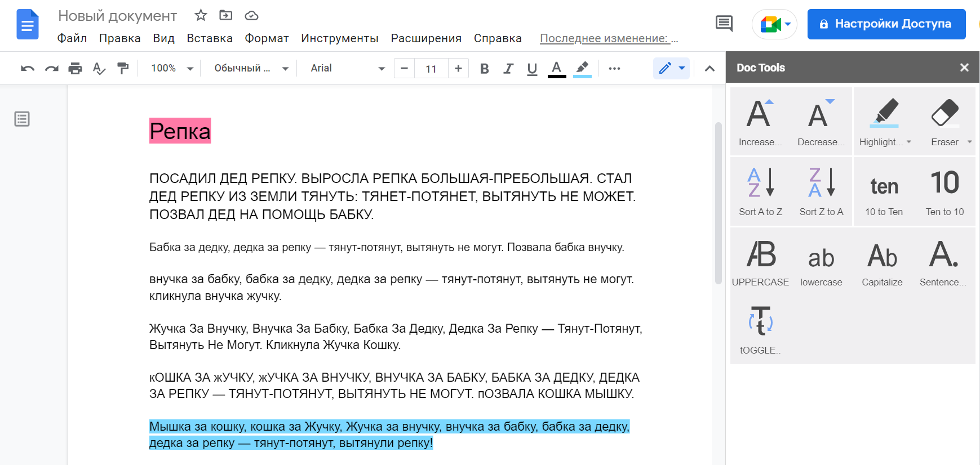Star the document
This screenshot has width=980, height=465.
coord(201,15)
